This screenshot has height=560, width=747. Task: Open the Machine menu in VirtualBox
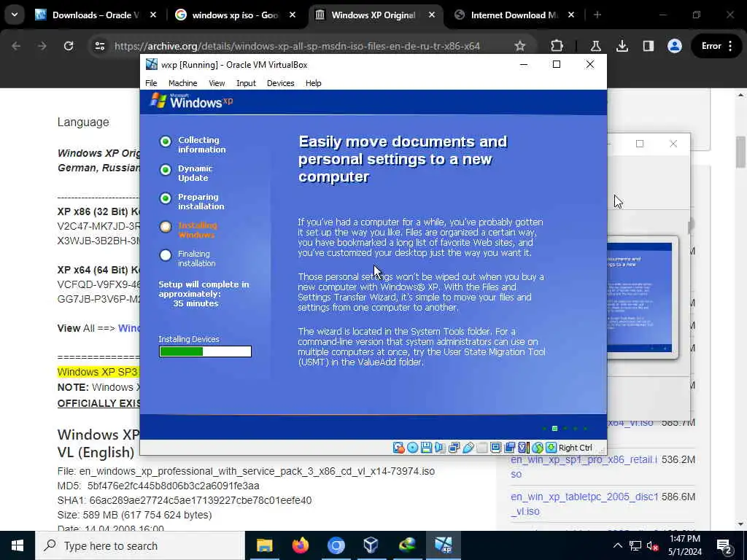[182, 83]
